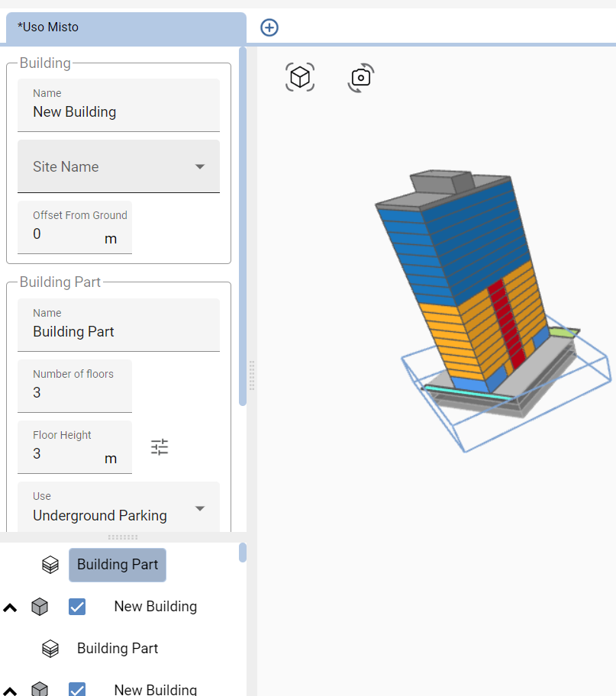Image resolution: width=616 pixels, height=696 pixels.
Task: Click the tree panel scrollbar thumb
Action: [x=243, y=553]
